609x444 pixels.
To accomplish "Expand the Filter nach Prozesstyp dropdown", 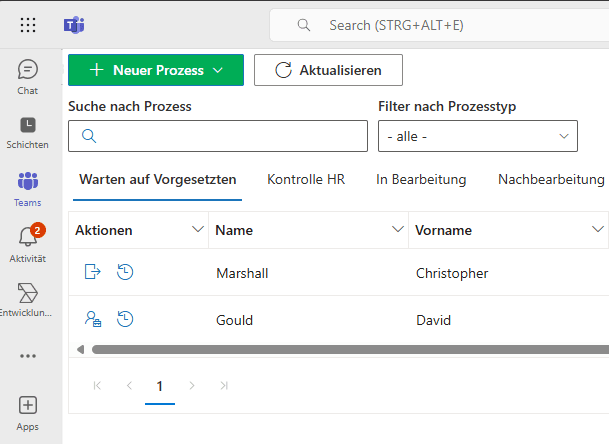I will (x=477, y=136).
